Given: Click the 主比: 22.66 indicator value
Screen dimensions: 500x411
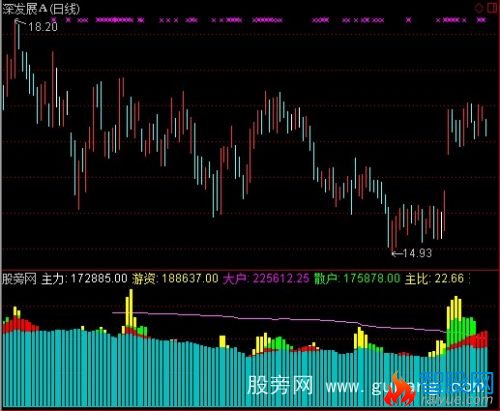Looking at the screenshot, I should [x=434, y=279].
